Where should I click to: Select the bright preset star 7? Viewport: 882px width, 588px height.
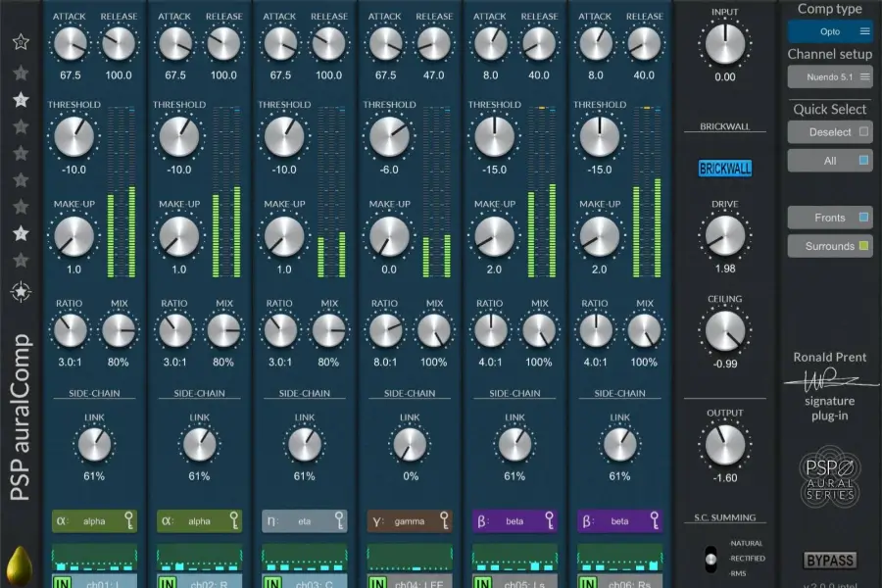(x=21, y=233)
